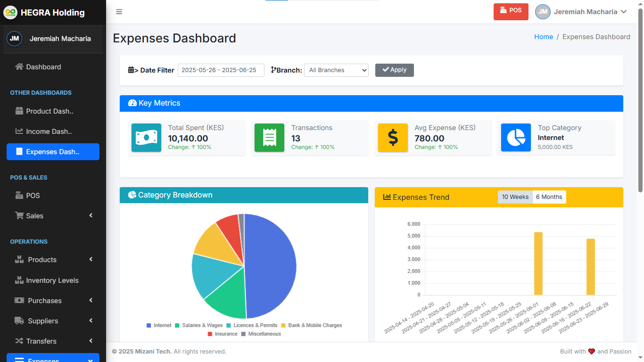Click the Transfers icon in Operations section
This screenshot has width=644, height=362.
coord(19,341)
